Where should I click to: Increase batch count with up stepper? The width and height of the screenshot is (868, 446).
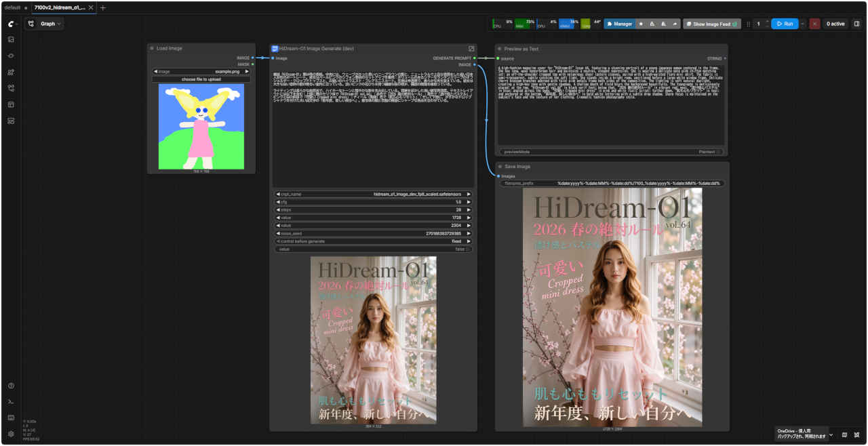point(767,21)
